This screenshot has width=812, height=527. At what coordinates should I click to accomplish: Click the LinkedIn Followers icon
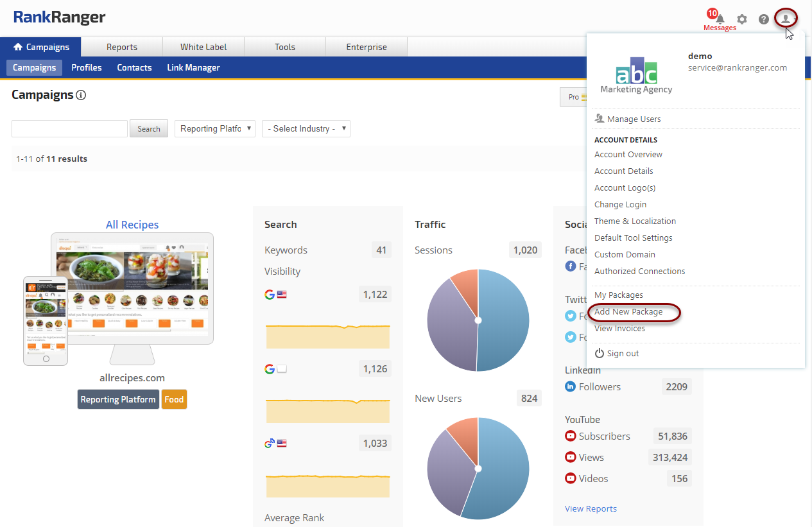[x=570, y=386]
